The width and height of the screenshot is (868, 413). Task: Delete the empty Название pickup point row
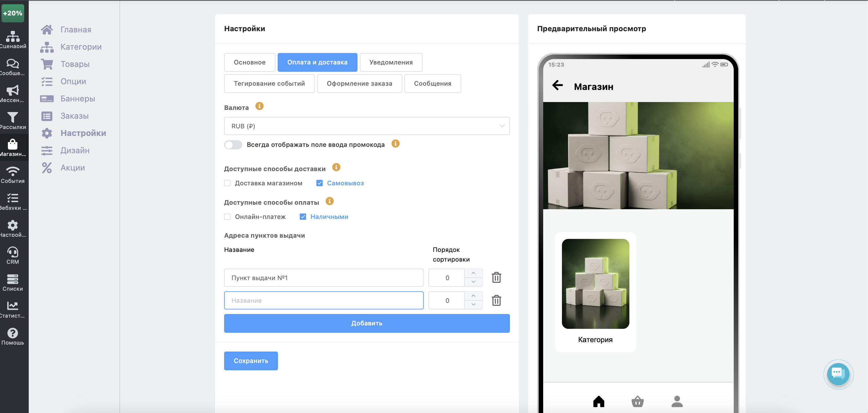(496, 300)
